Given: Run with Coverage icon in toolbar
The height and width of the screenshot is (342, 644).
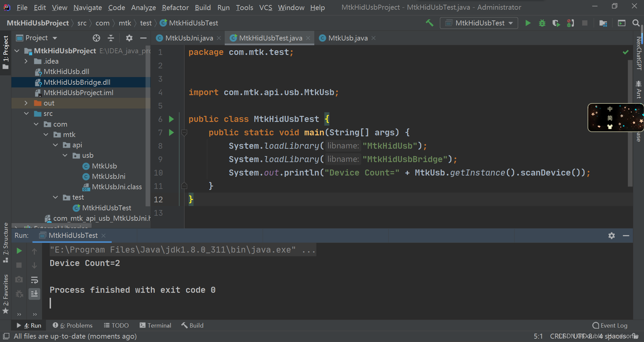Looking at the screenshot, I should (556, 23).
